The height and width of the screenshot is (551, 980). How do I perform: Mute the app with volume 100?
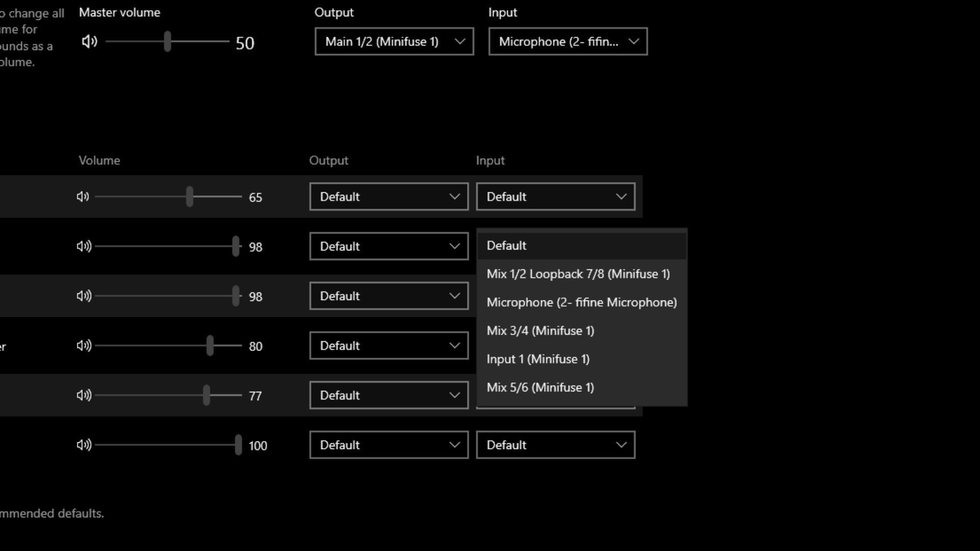[84, 445]
